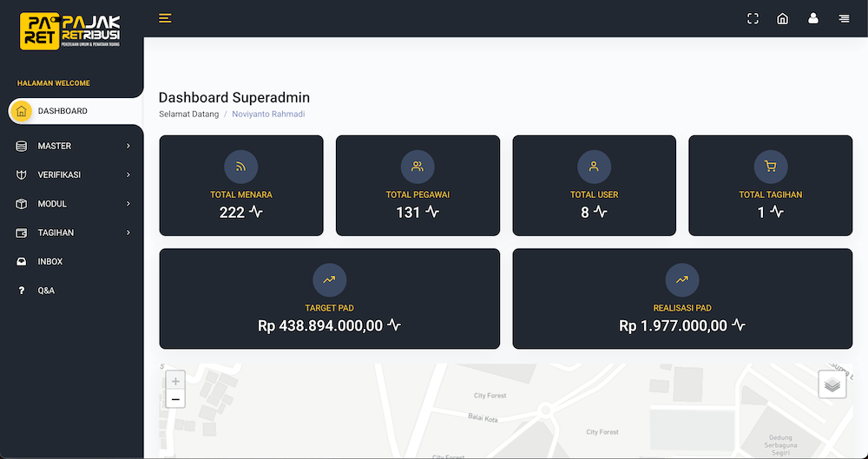Click the Total Pegawai people icon
Viewport: 868px width, 459px height.
pyautogui.click(x=418, y=167)
